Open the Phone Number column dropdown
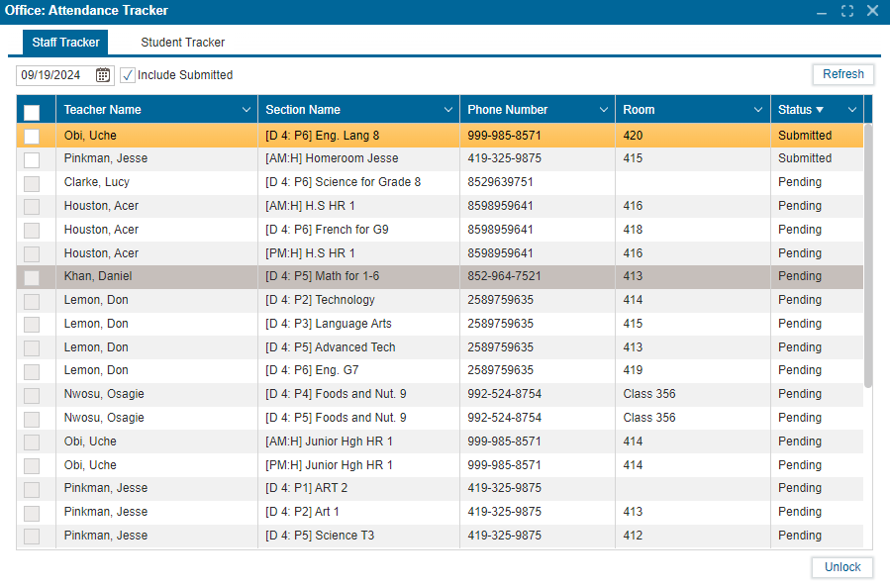This screenshot has height=588, width=890. point(603,109)
